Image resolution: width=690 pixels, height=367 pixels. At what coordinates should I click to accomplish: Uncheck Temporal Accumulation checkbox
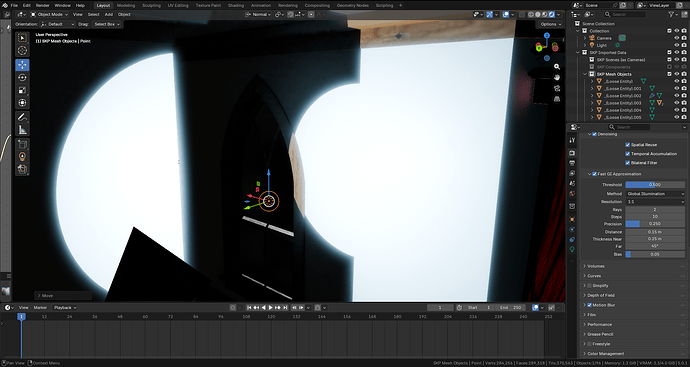628,154
